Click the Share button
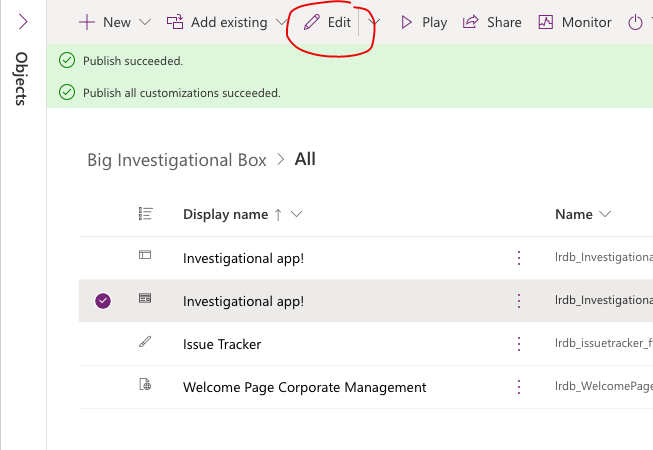This screenshot has height=450, width=653. 492,22
